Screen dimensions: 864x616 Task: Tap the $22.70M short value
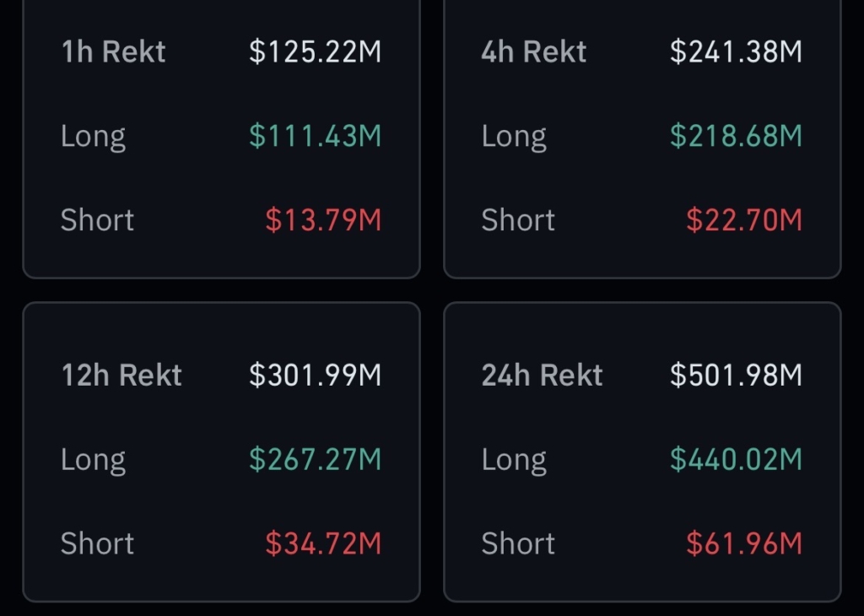click(x=743, y=220)
